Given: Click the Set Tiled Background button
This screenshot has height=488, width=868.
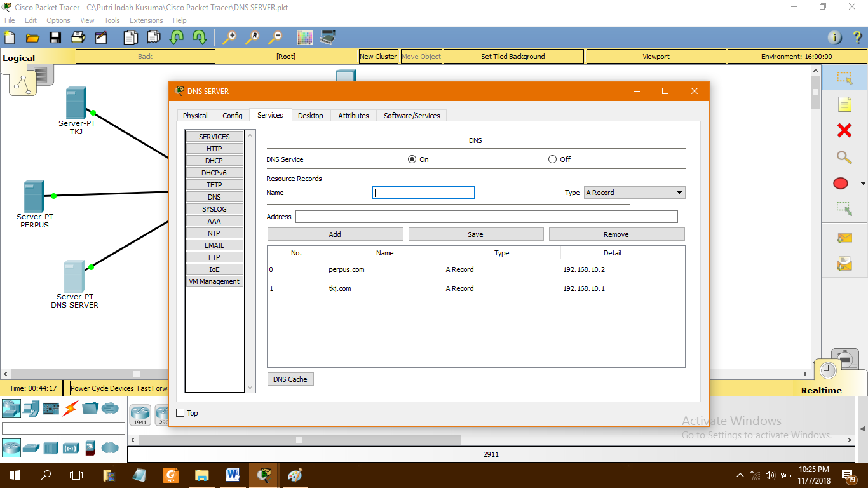Looking at the screenshot, I should (513, 57).
